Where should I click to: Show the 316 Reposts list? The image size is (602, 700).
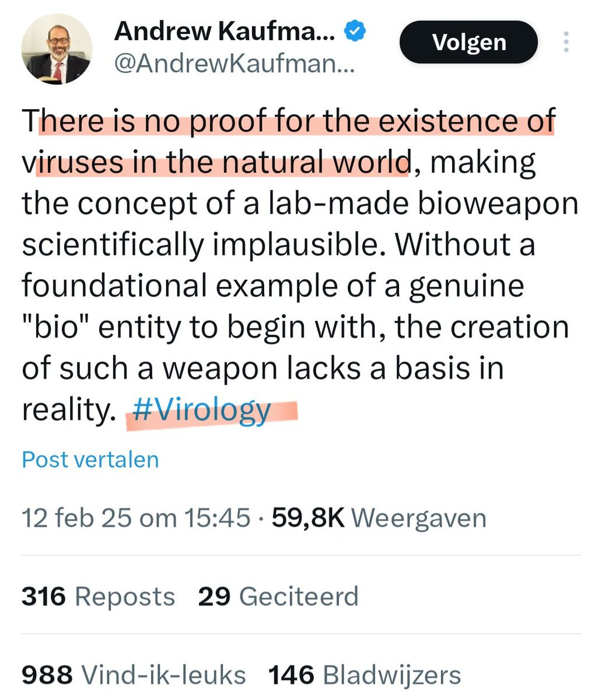tap(98, 597)
